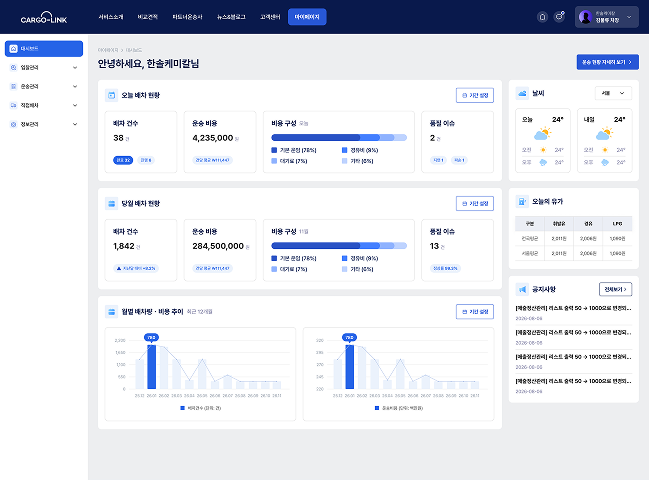Open the last notice in 공지사항 list
The width and height of the screenshot is (649, 480).
[573, 386]
